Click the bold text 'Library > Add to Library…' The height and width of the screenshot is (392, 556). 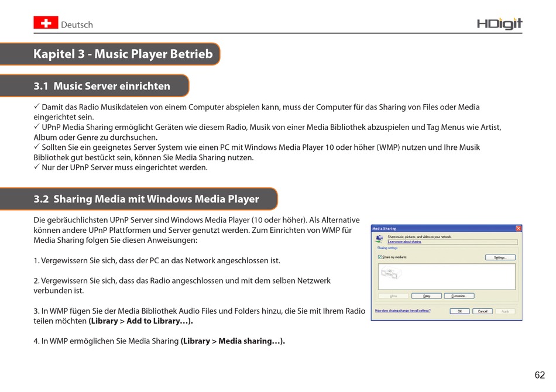click(140, 321)
